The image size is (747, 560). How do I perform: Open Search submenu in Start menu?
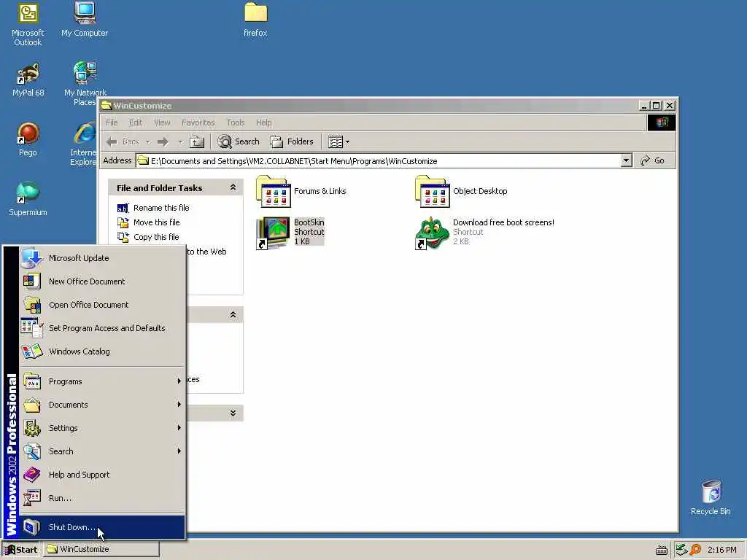(102, 451)
